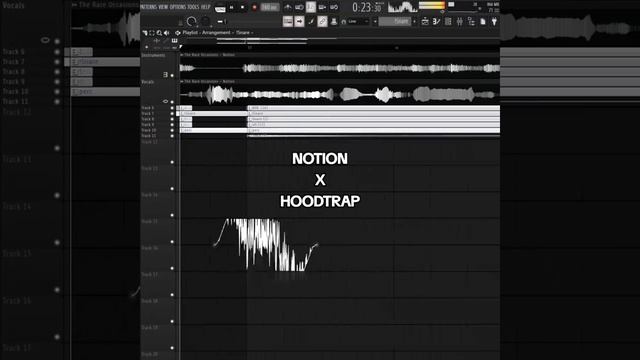Click the eye icon on Vocals track
The height and width of the screenshot is (360, 640).
165,101
